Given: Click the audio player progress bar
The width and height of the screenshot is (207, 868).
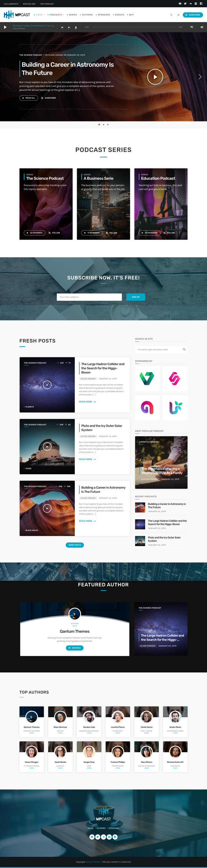Looking at the screenshot, I should pos(134,27).
